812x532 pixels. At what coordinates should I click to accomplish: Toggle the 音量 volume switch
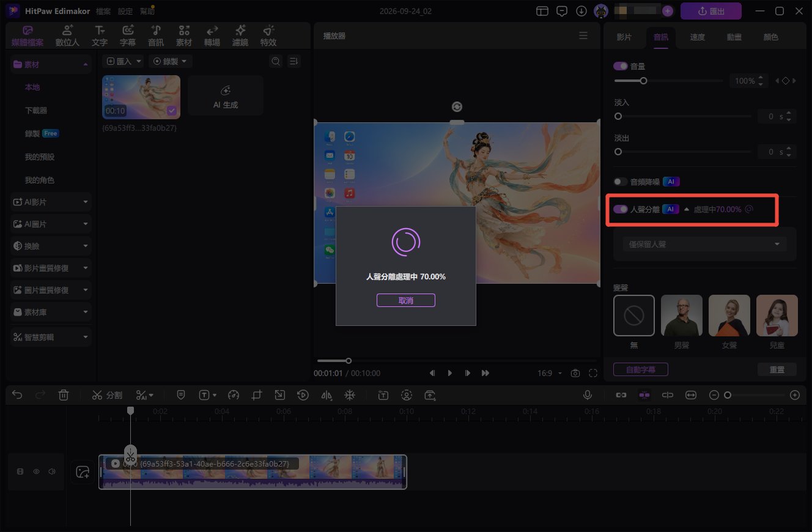[x=621, y=66]
